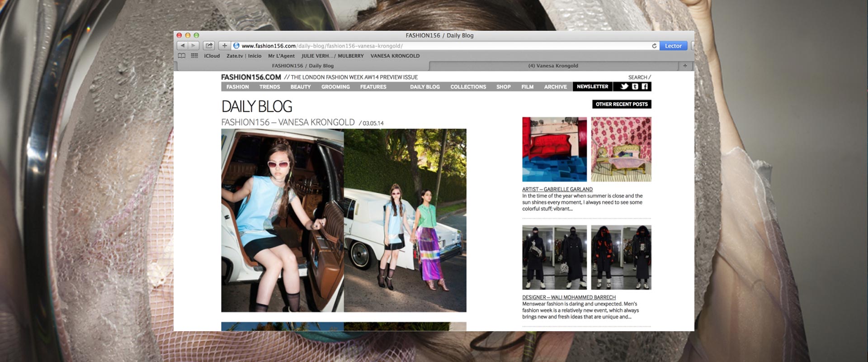Image resolution: width=868 pixels, height=362 pixels.
Task: Reload the page with the refresh icon
Action: 654,46
